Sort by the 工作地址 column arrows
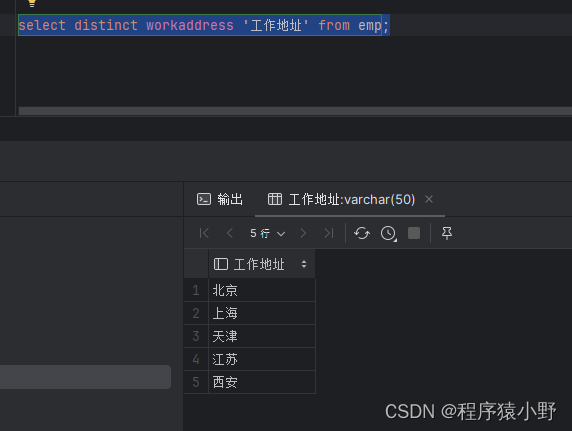The image size is (572, 431). 304,264
